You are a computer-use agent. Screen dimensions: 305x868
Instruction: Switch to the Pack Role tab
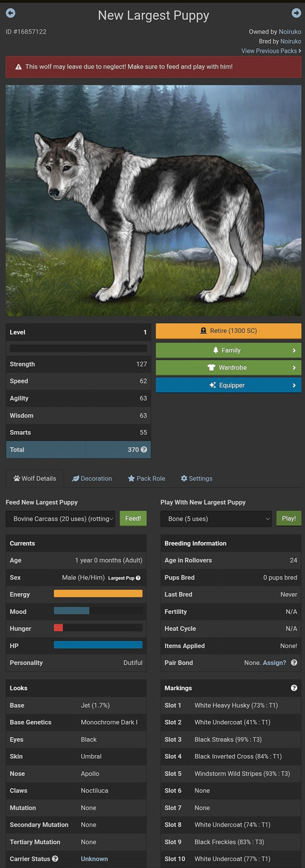click(x=146, y=478)
